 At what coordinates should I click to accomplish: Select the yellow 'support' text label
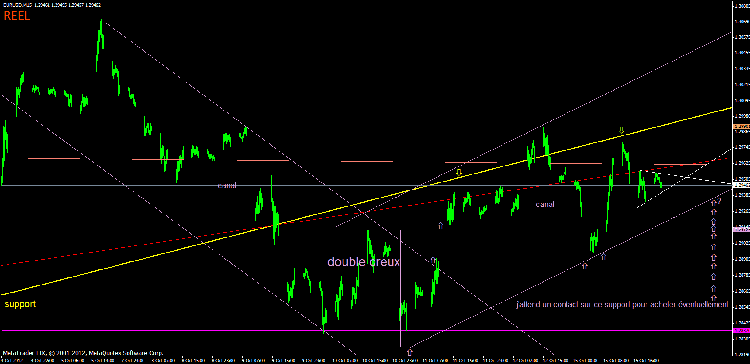[20, 304]
